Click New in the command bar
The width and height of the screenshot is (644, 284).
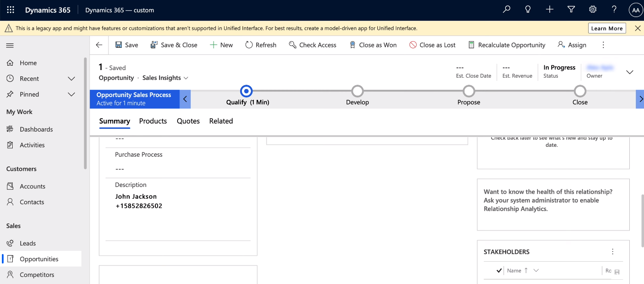pyautogui.click(x=221, y=45)
